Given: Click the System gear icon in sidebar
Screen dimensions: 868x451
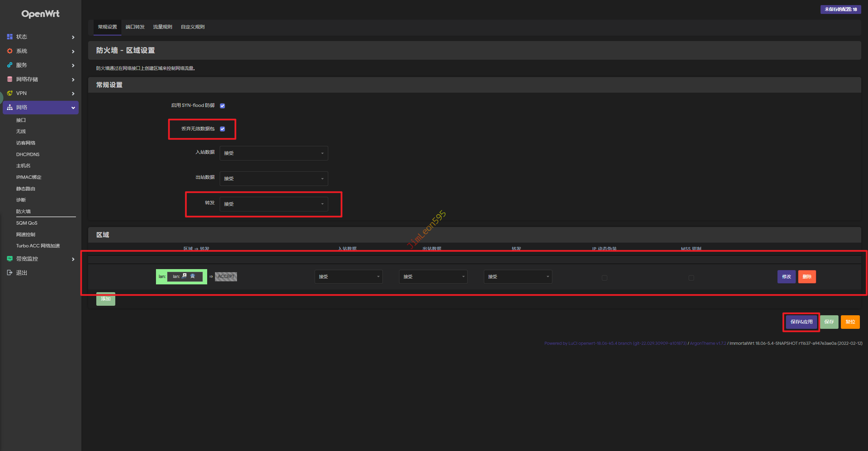Looking at the screenshot, I should [10, 51].
